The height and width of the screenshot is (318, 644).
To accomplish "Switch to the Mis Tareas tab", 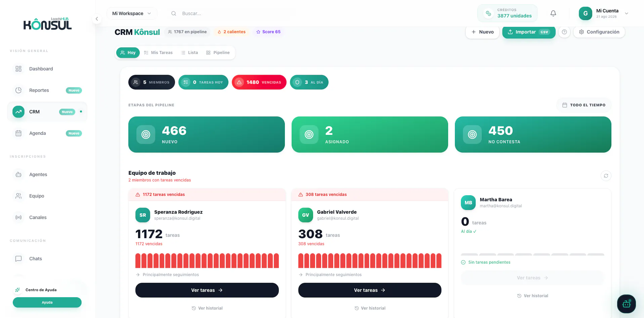I will 158,53.
